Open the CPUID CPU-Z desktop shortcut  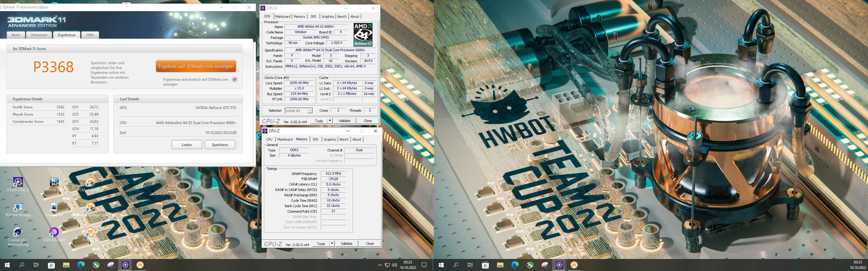click(x=18, y=185)
